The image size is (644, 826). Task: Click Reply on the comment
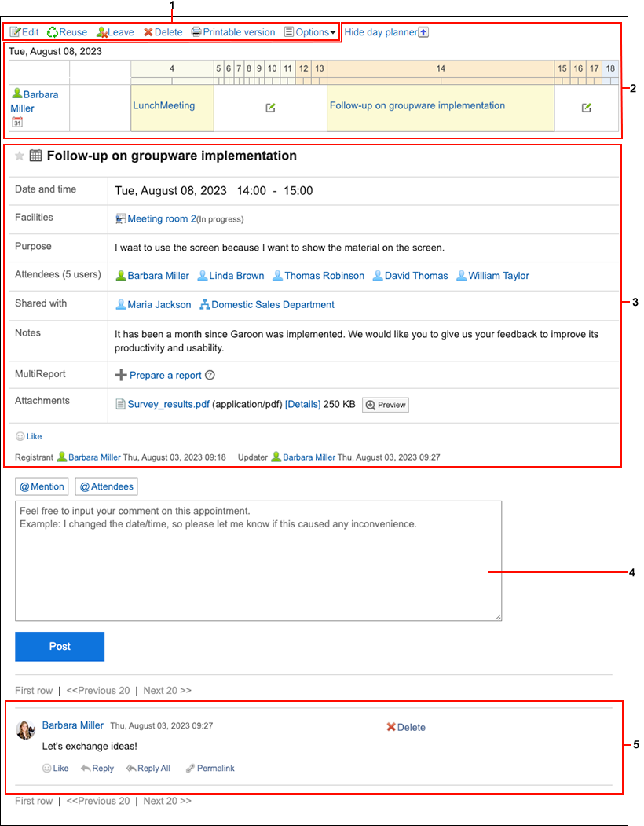point(97,768)
